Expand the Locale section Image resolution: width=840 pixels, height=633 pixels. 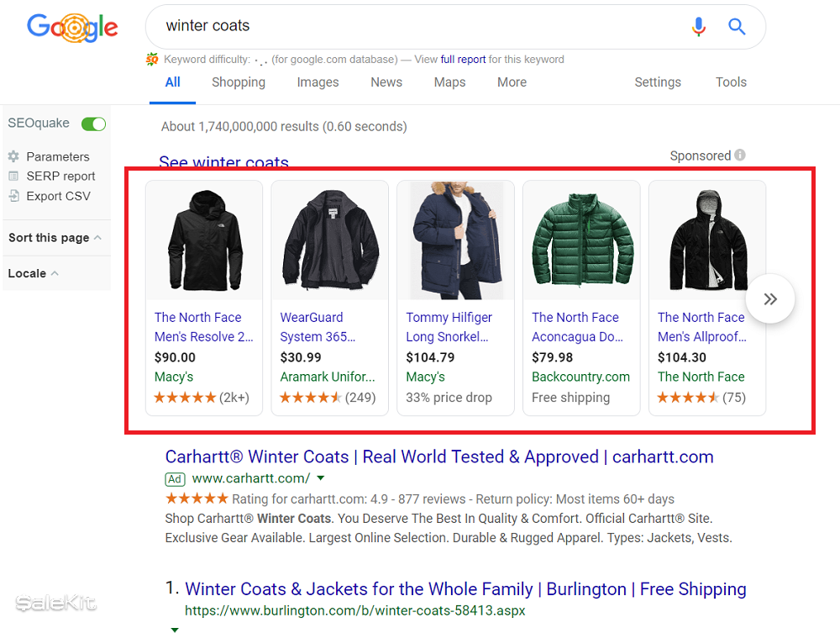54,273
